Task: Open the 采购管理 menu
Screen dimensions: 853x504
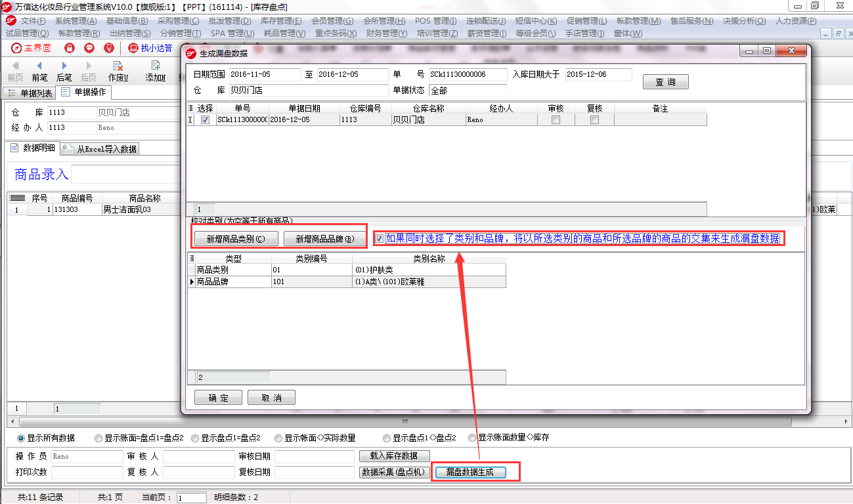Action: pyautogui.click(x=178, y=21)
